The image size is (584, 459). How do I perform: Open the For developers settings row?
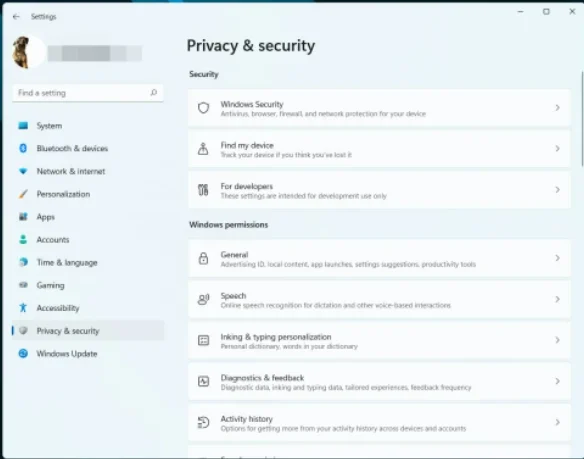pos(379,190)
